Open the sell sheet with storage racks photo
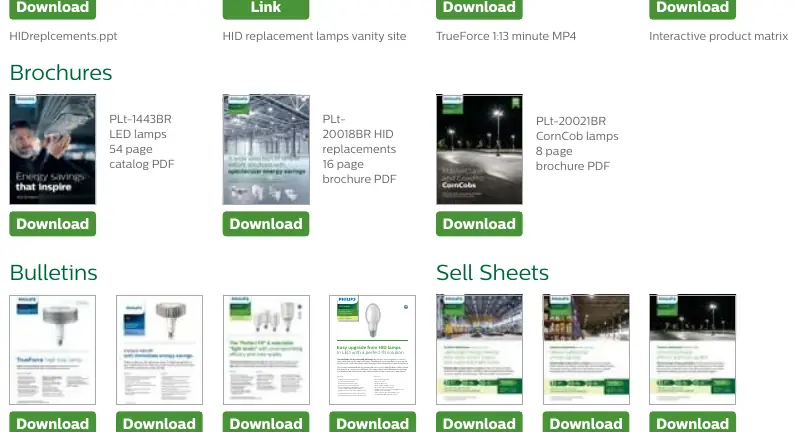The image size is (806, 432). click(x=586, y=350)
